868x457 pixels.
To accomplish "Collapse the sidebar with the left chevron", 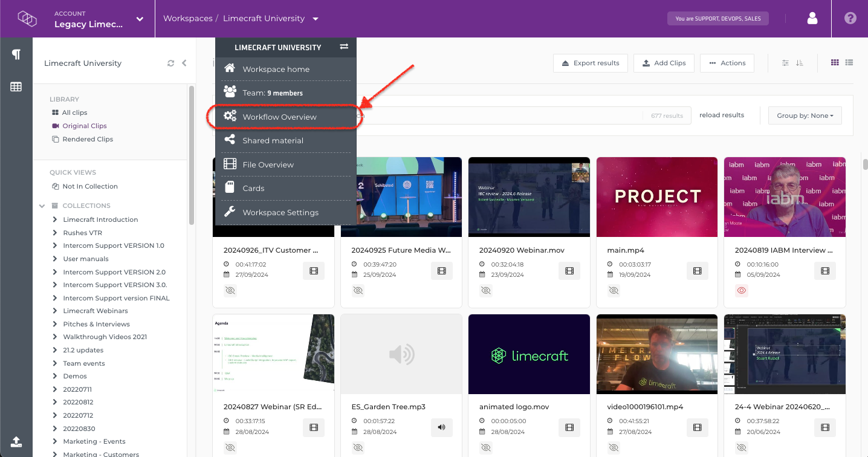I will pyautogui.click(x=184, y=63).
